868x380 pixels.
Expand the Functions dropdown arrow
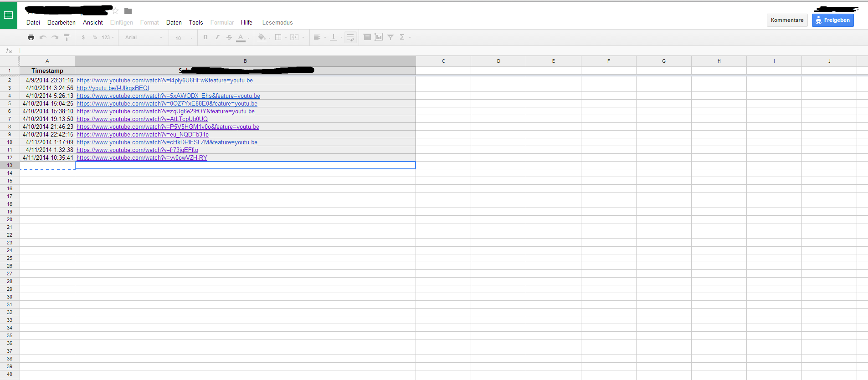pyautogui.click(x=410, y=38)
